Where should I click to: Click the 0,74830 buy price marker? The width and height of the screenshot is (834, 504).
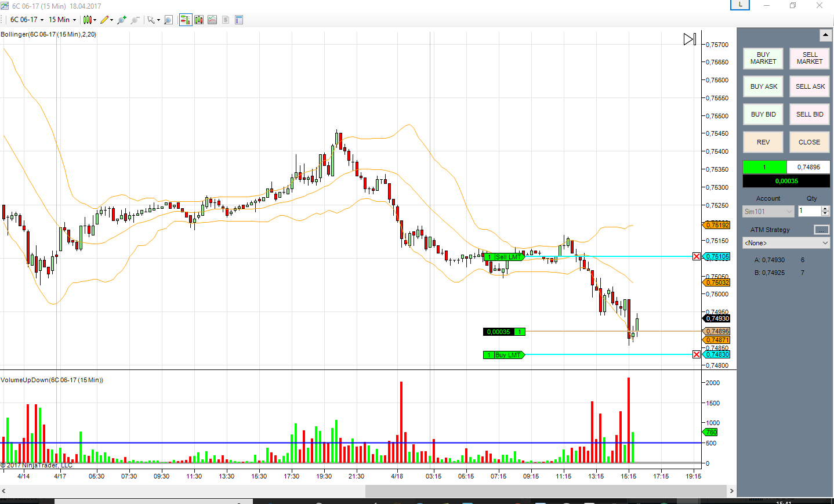[717, 354]
